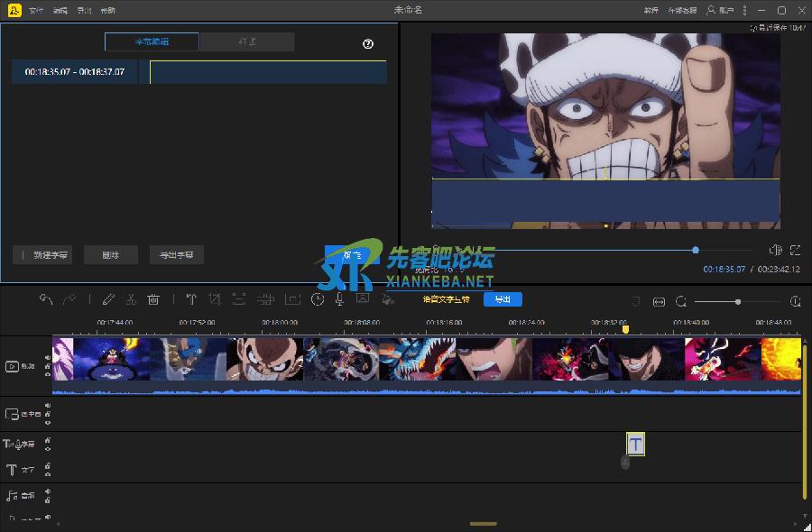Click the Speed (clock) icon

tap(317, 301)
